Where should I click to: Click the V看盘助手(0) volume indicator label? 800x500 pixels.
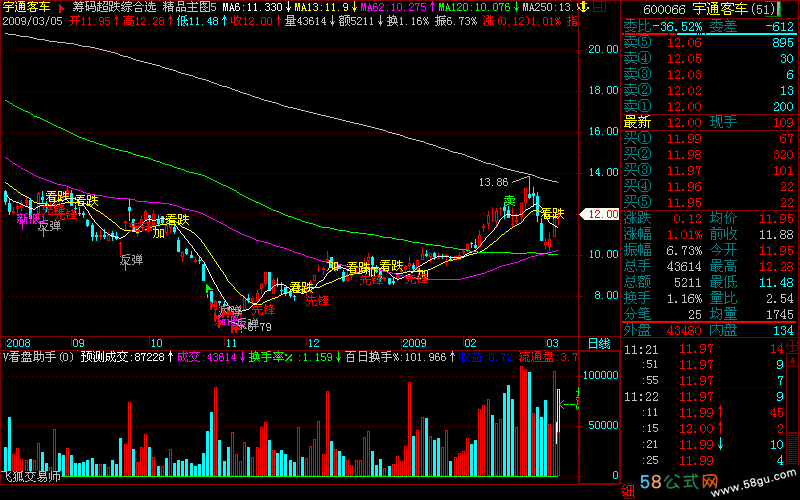point(39,357)
